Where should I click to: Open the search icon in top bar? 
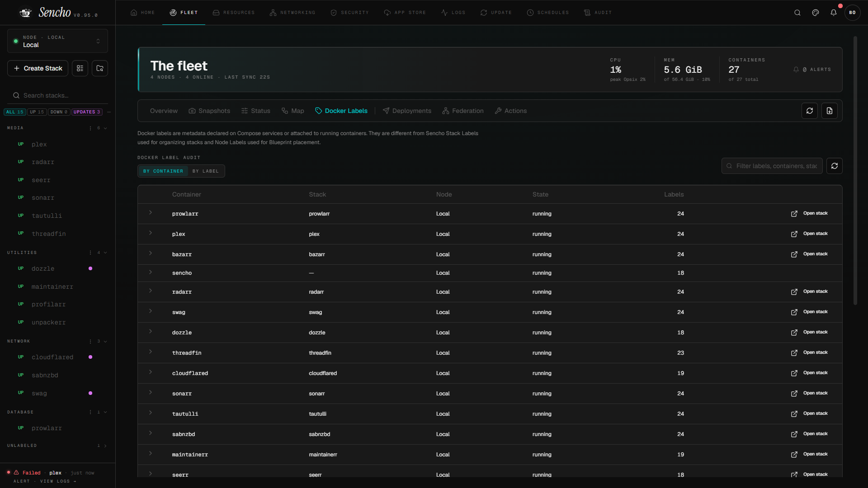797,13
